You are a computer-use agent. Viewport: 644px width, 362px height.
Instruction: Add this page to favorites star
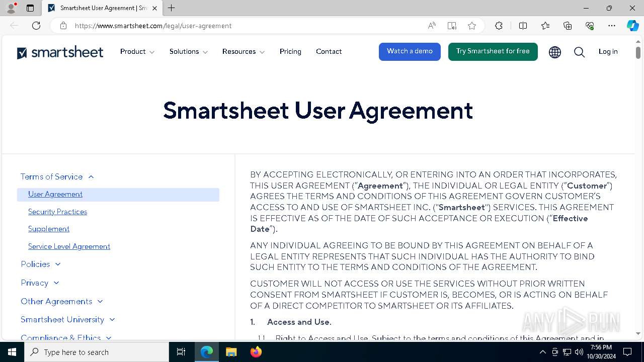472,26
